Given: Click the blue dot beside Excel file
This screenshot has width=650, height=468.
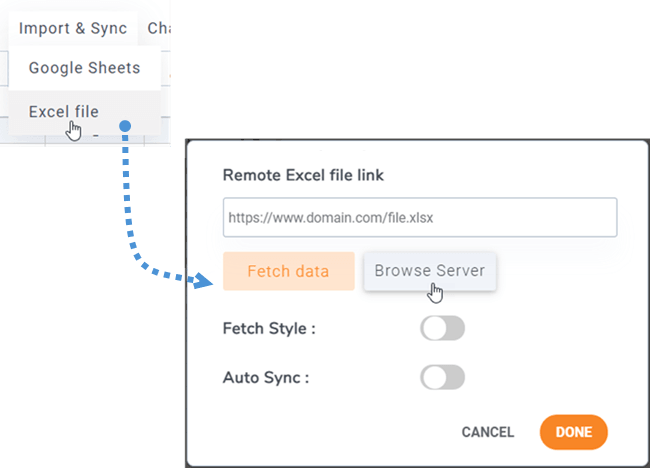Looking at the screenshot, I should tap(125, 126).
